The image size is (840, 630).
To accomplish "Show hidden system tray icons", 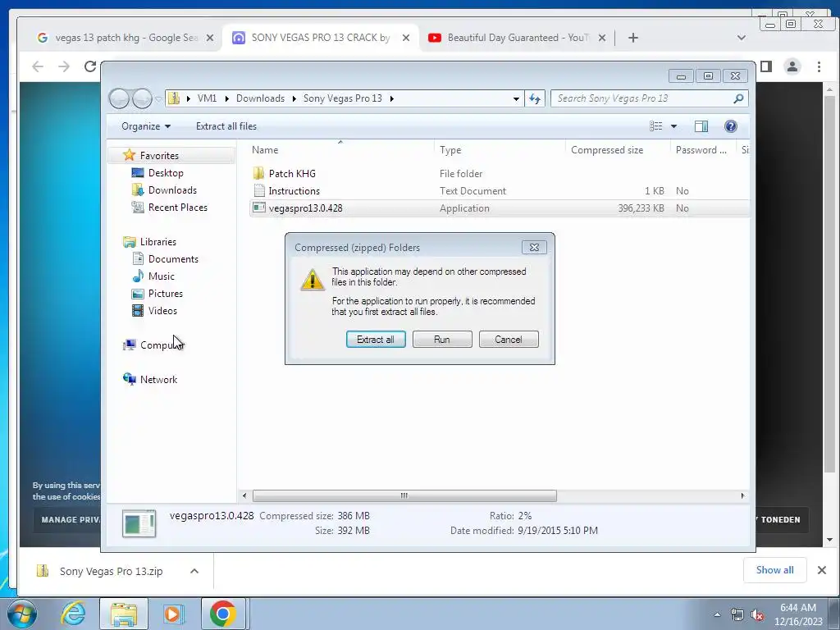I will point(717,615).
